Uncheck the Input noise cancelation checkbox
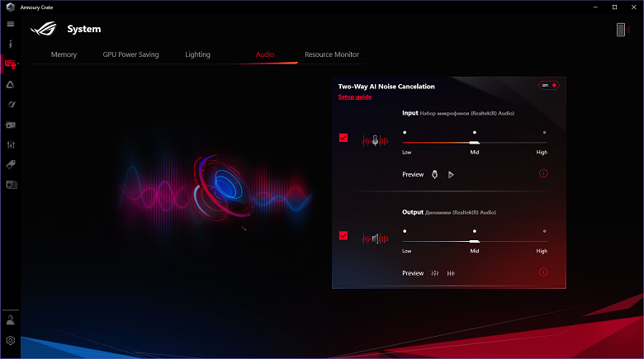 coord(343,138)
